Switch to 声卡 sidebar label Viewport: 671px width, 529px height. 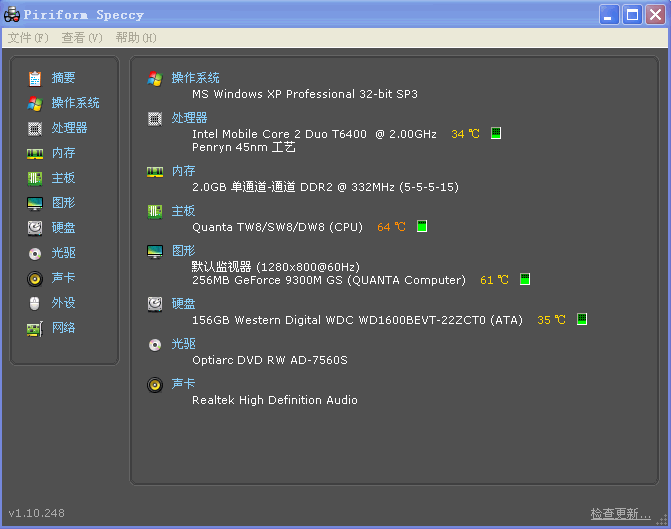pyautogui.click(x=63, y=277)
